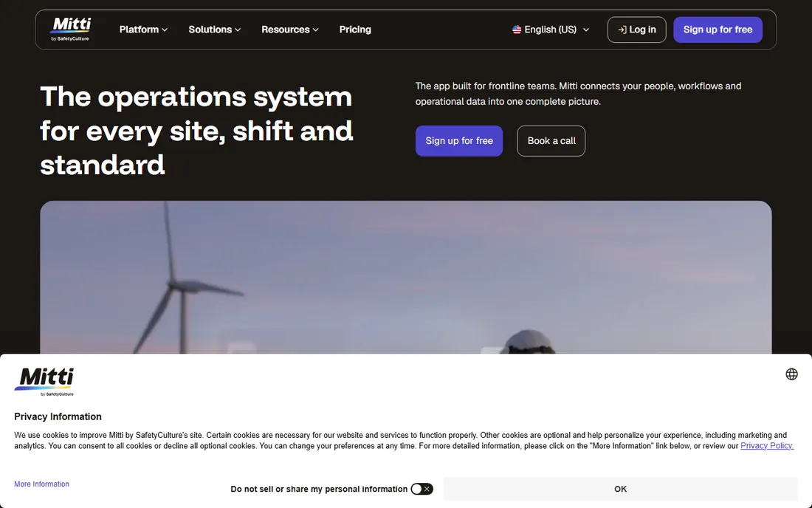Viewport: 812px width, 508px height.
Task: Open the Privacy Policy link
Action: coord(767,446)
